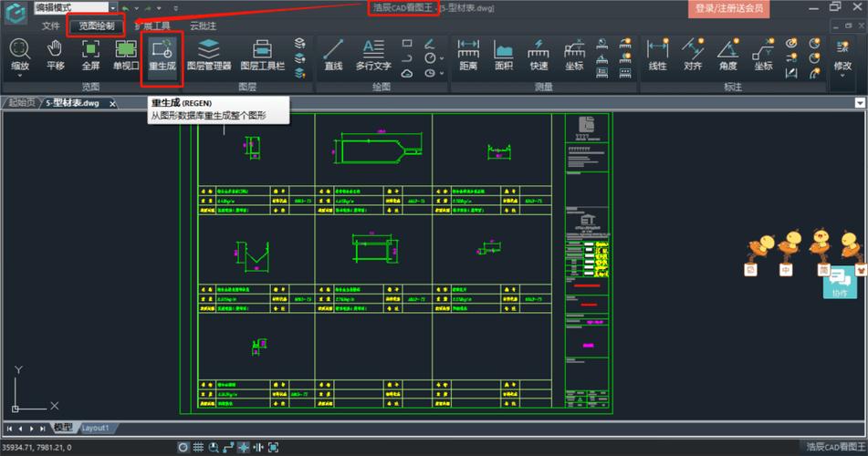Pick the 角度 angle dimension tool
The height and width of the screenshot is (456, 868).
tap(727, 55)
